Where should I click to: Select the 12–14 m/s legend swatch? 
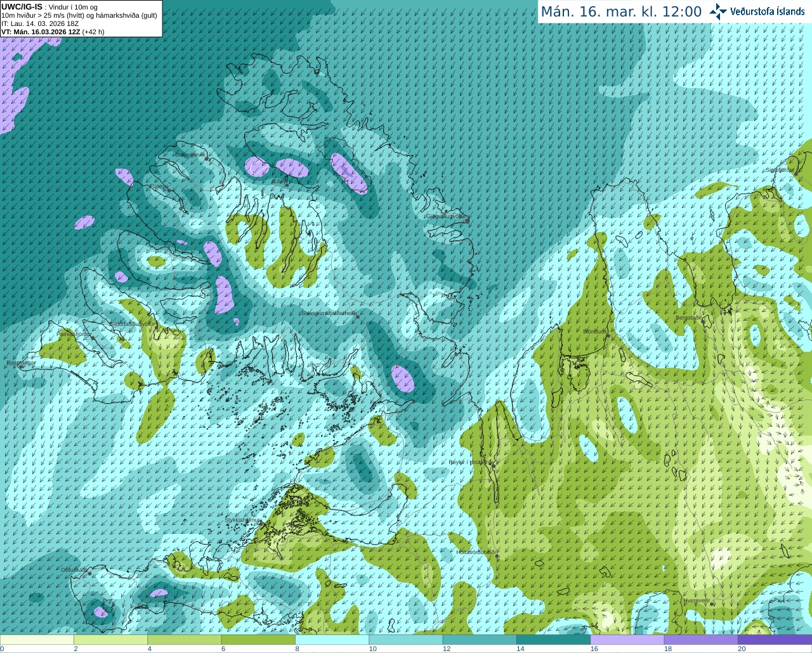click(480, 640)
